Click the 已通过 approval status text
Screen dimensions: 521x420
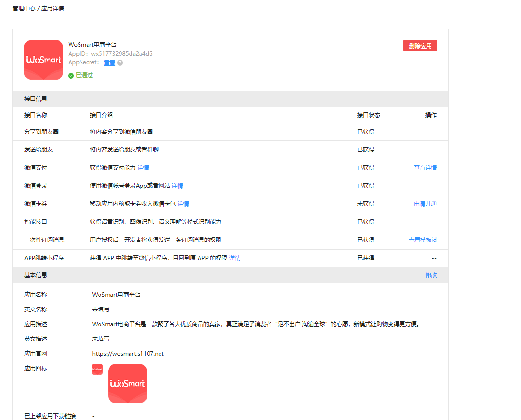pyautogui.click(x=83, y=75)
